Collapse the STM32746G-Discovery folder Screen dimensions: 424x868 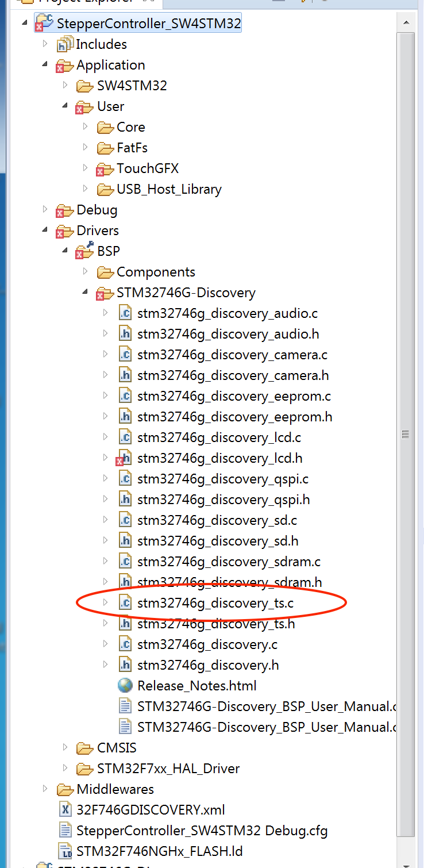tap(85, 293)
